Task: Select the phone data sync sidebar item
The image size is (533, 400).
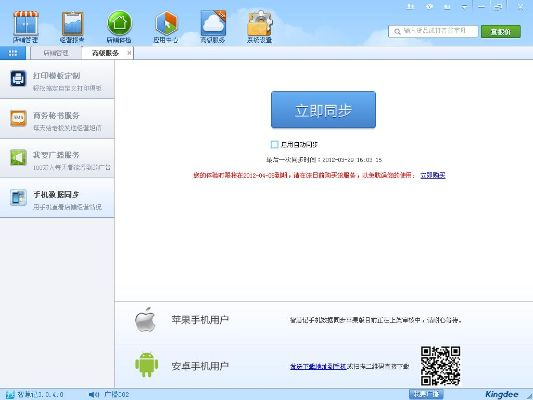Action: tap(57, 198)
